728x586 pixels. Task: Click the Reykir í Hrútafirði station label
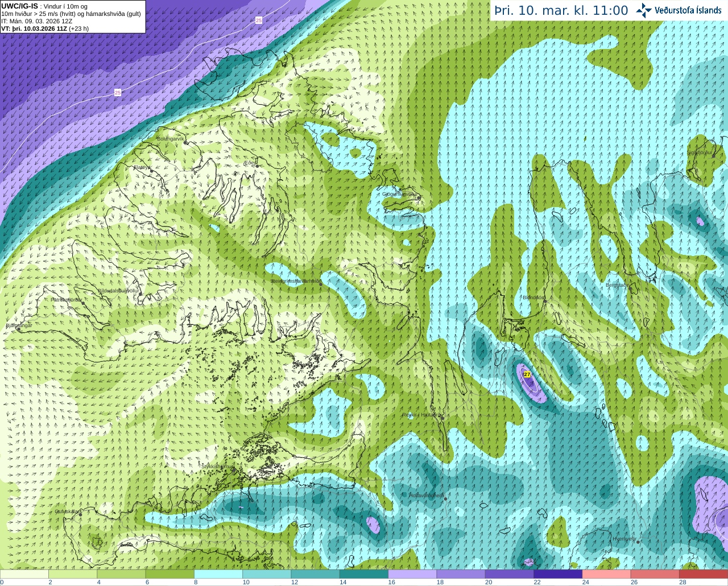(x=422, y=415)
